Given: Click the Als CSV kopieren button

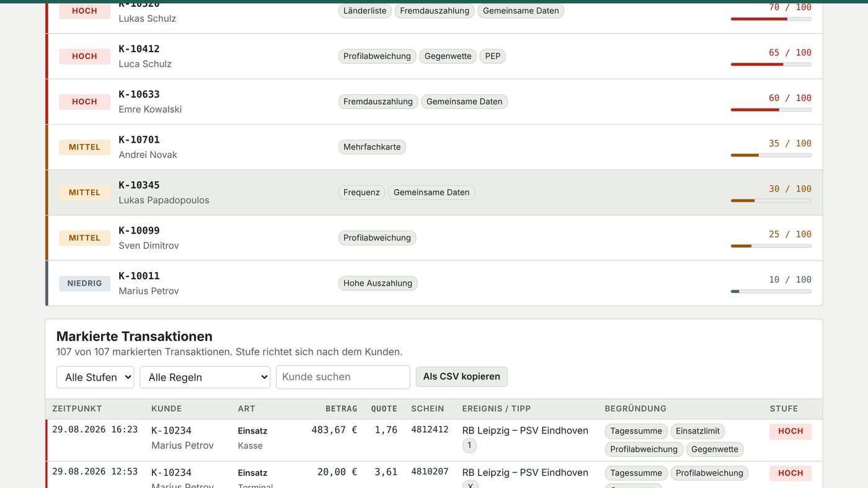Looking at the screenshot, I should pos(461,376).
